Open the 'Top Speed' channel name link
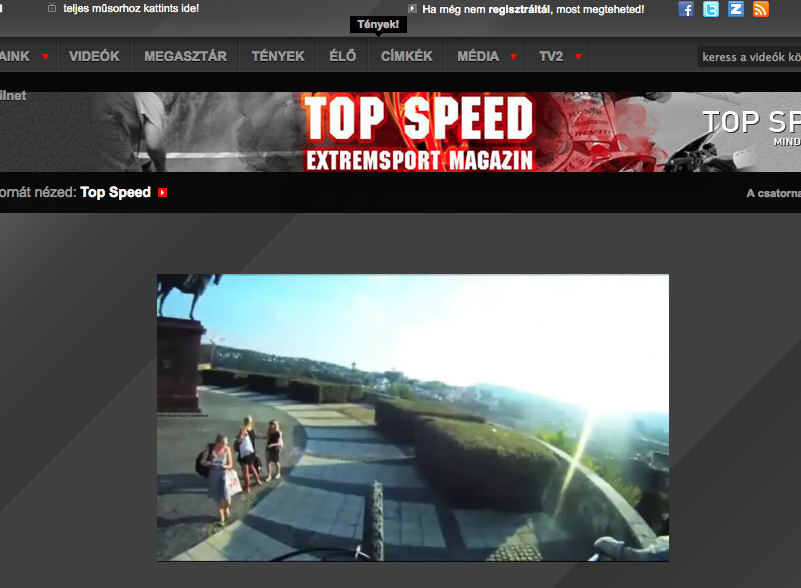Viewport: 801px width, 588px height. [115, 192]
